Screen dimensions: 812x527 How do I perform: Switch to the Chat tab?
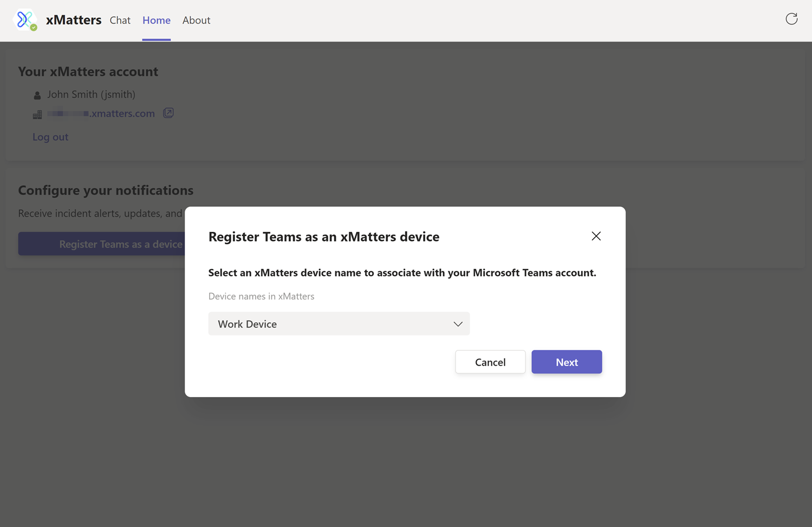[120, 20]
